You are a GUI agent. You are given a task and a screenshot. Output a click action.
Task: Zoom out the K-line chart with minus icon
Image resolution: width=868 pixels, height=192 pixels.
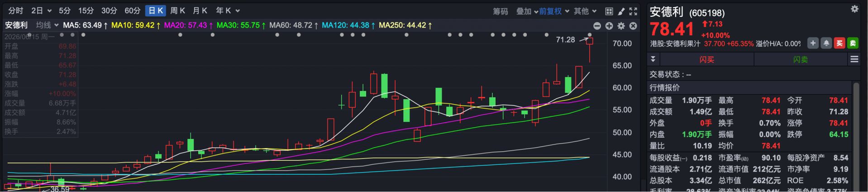coord(597,26)
